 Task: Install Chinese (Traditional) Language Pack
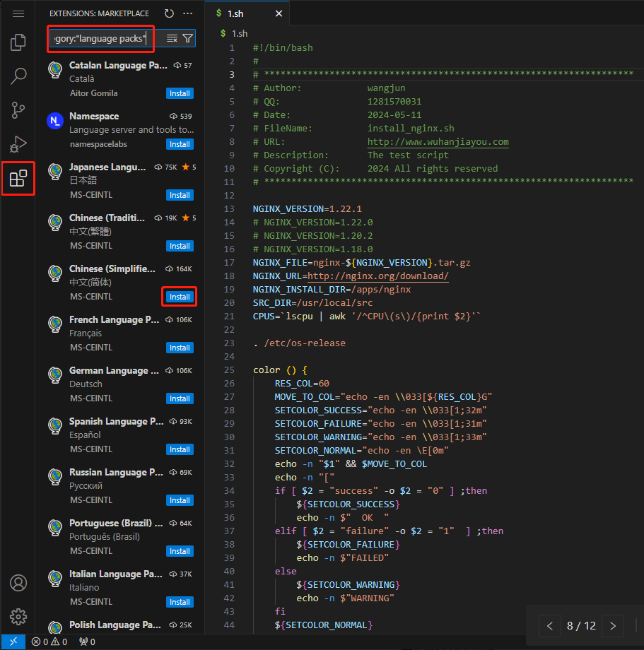point(180,247)
